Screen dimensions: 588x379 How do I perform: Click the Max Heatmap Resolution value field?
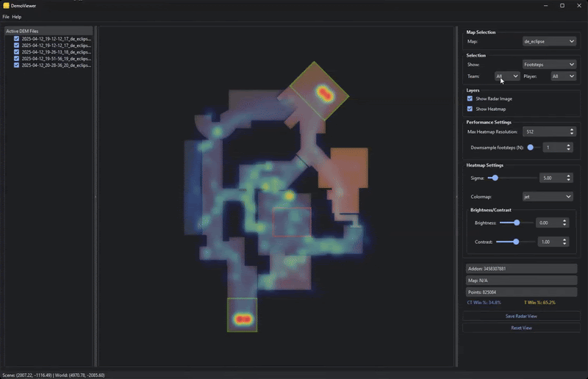click(x=546, y=131)
